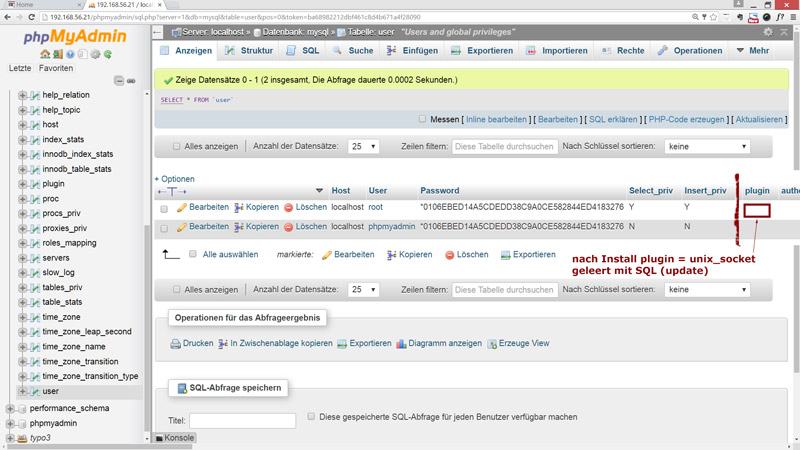Switch to the SQL tab

[x=303, y=51]
